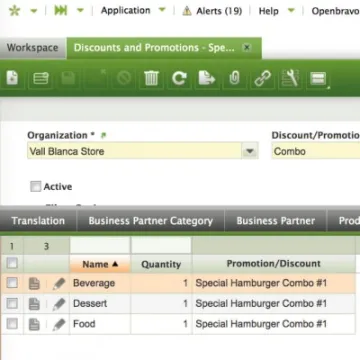Click the new row in grid icon

41,79
